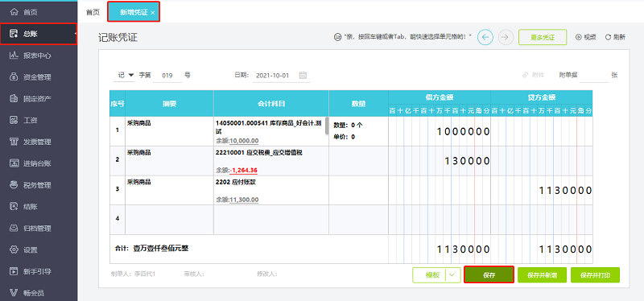
Task: Open the 固定资产 sidebar icon
Action: click(x=14, y=98)
